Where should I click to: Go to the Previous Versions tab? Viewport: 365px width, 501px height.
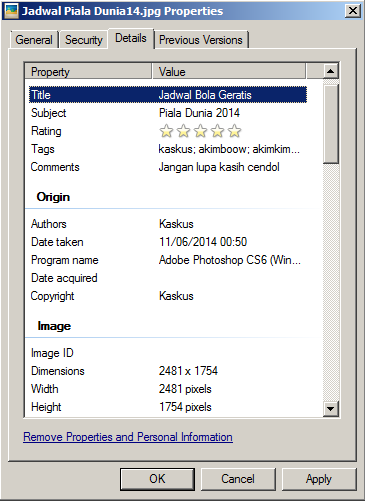(x=201, y=40)
